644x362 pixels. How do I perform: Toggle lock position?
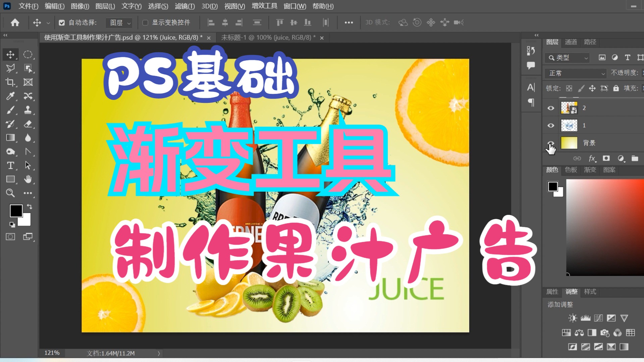coord(592,88)
